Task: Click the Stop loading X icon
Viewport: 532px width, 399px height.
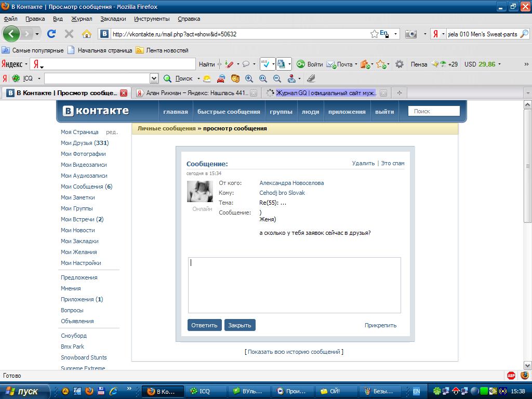Action: [69, 34]
